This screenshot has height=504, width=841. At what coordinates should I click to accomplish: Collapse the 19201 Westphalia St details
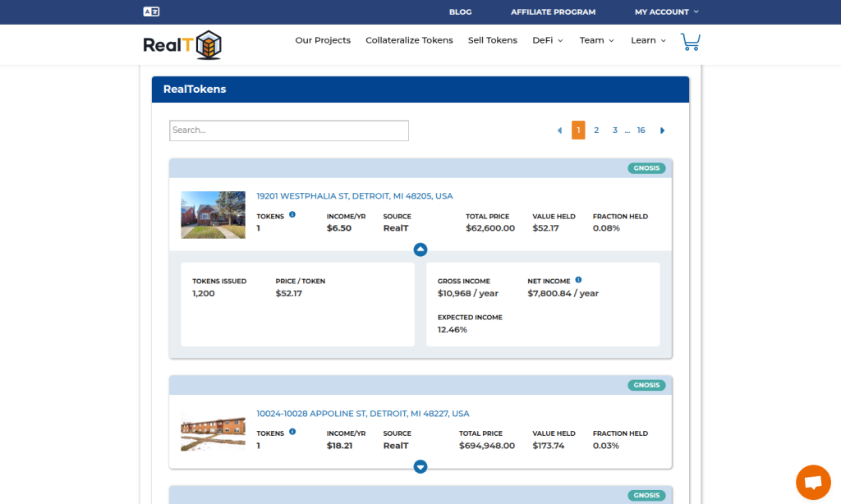coord(420,250)
